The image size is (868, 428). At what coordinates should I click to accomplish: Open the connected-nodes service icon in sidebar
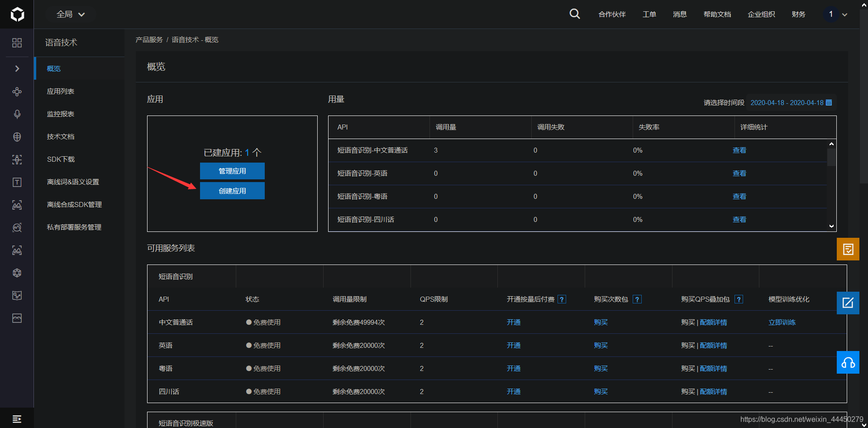17,91
